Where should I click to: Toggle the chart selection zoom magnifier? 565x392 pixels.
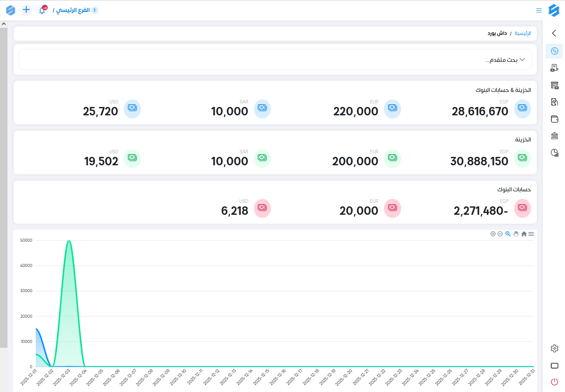[x=508, y=234]
